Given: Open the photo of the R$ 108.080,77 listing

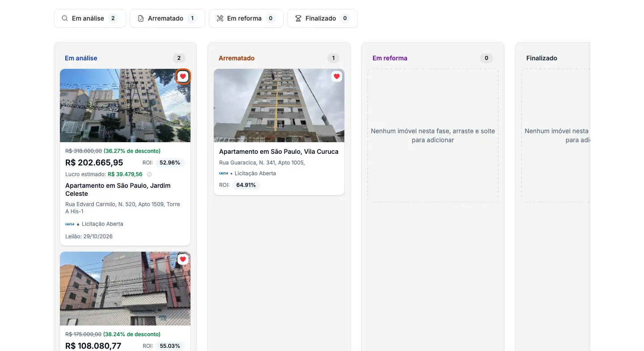Looking at the screenshot, I should (x=125, y=288).
